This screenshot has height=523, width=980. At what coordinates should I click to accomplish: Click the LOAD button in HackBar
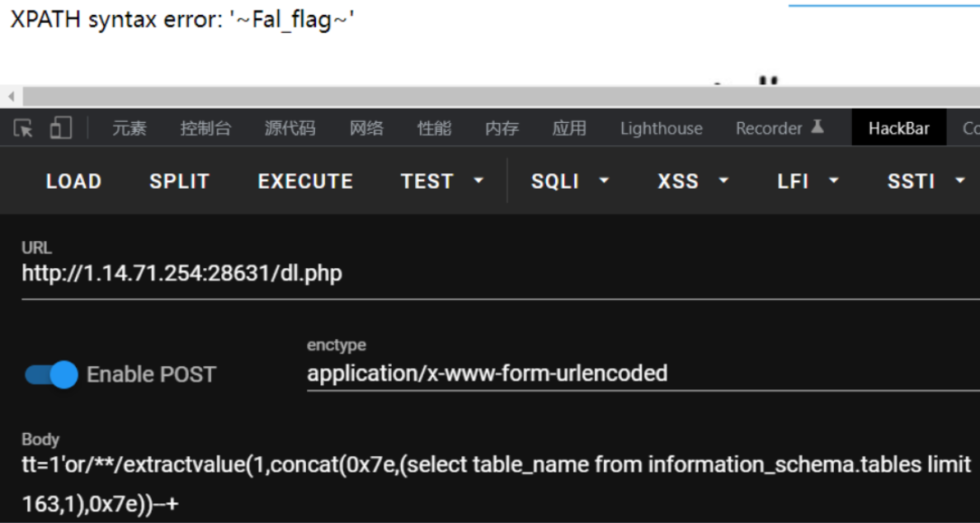(73, 181)
